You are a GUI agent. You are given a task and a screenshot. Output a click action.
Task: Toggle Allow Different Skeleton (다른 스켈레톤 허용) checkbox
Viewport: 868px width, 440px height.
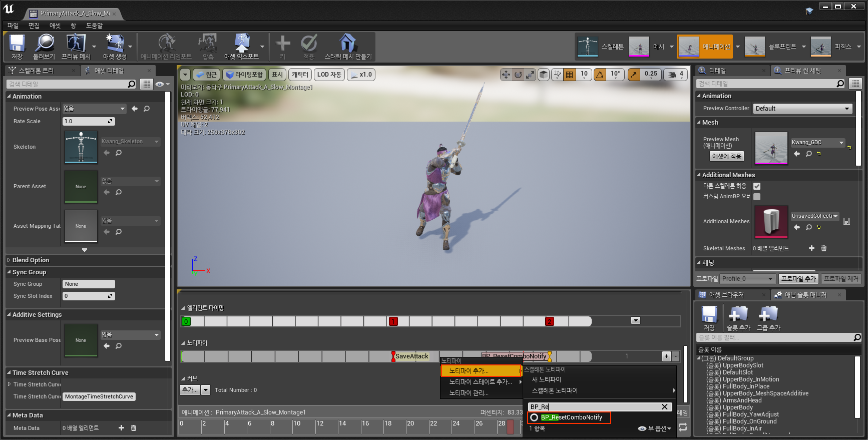757,186
